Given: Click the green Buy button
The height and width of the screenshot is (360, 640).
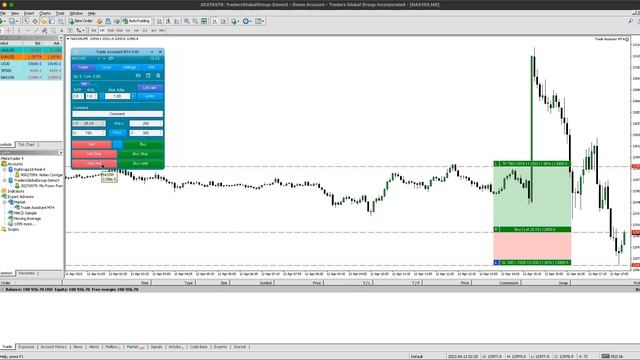Looking at the screenshot, I should [x=143, y=144].
